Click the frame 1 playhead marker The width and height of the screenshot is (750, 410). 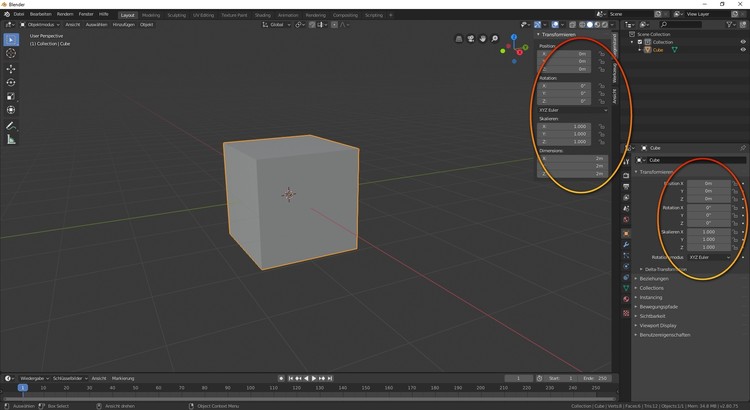click(22, 388)
